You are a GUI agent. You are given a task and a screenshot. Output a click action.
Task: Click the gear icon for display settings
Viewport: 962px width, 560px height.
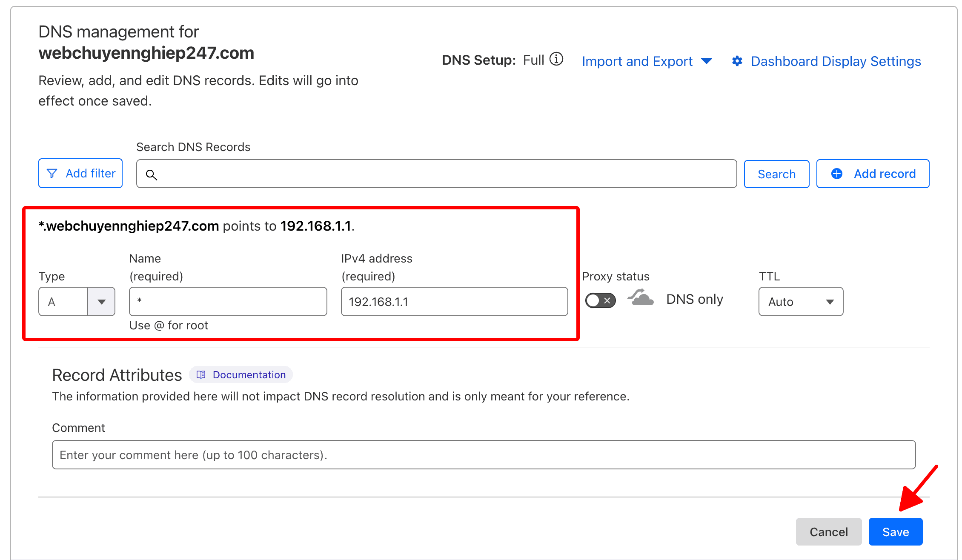point(737,61)
